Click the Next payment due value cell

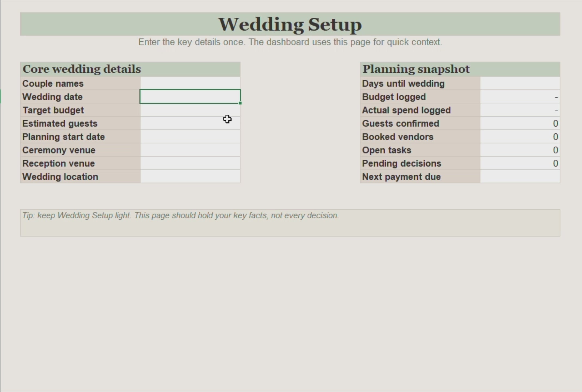click(x=520, y=177)
